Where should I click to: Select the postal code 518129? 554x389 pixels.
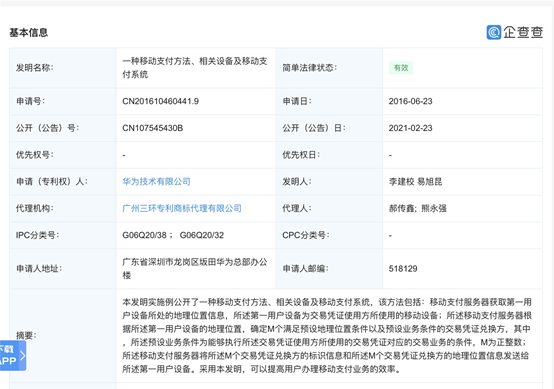(403, 269)
